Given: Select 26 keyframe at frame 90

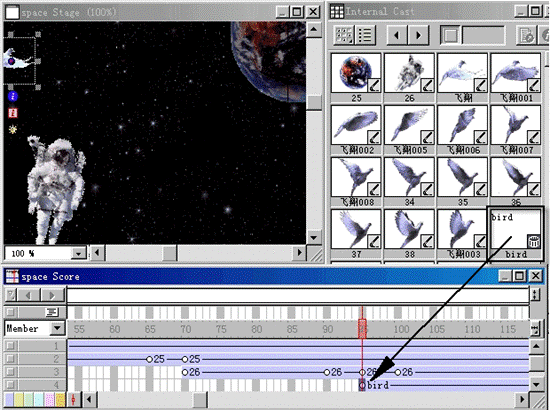Looking at the screenshot, I should [327, 372].
